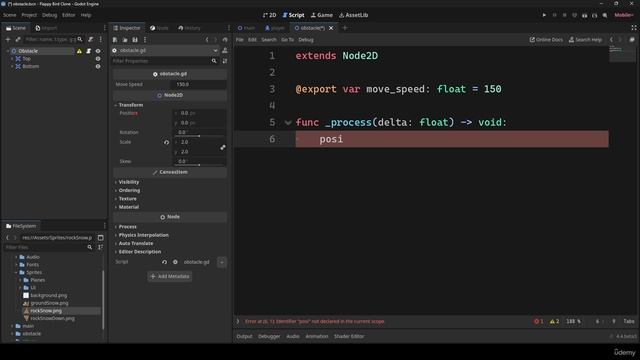Expand the Audio folder
The height and width of the screenshot is (360, 640).
[16, 257]
